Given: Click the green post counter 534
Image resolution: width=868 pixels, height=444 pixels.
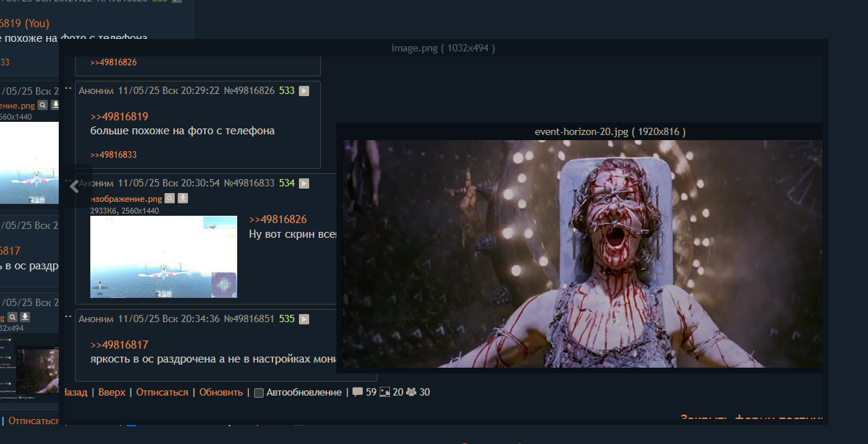Looking at the screenshot, I should [x=286, y=183].
